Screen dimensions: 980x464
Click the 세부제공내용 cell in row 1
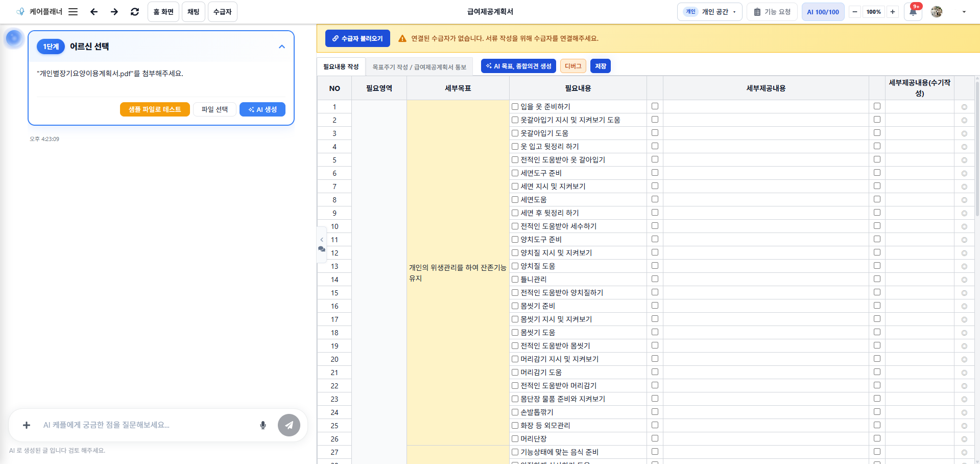click(x=766, y=107)
